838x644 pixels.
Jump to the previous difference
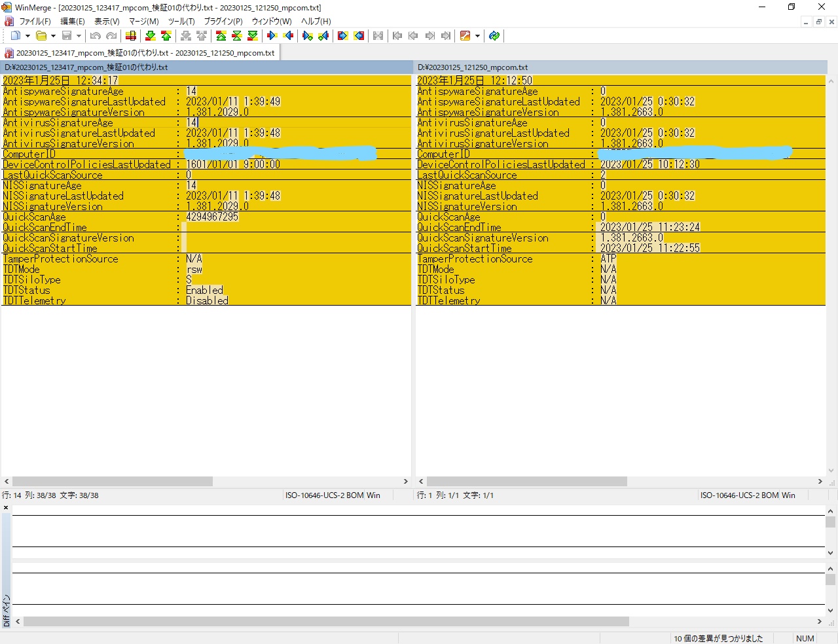click(x=166, y=35)
